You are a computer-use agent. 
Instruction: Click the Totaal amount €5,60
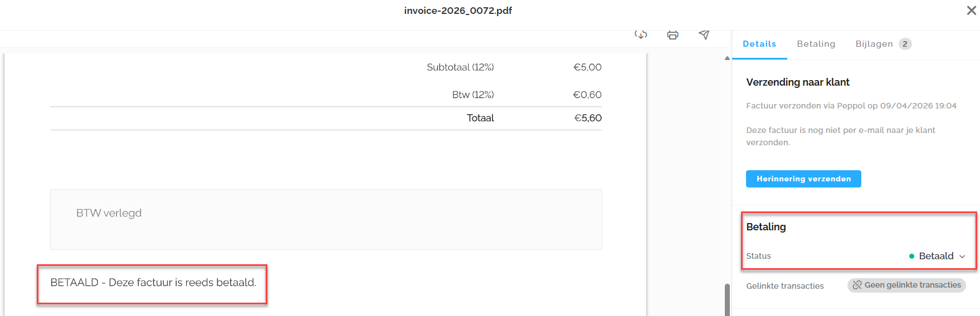(x=588, y=118)
